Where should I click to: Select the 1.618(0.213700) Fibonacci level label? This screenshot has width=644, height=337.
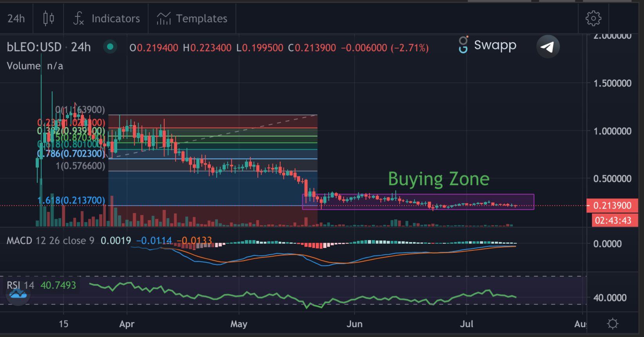click(x=71, y=201)
